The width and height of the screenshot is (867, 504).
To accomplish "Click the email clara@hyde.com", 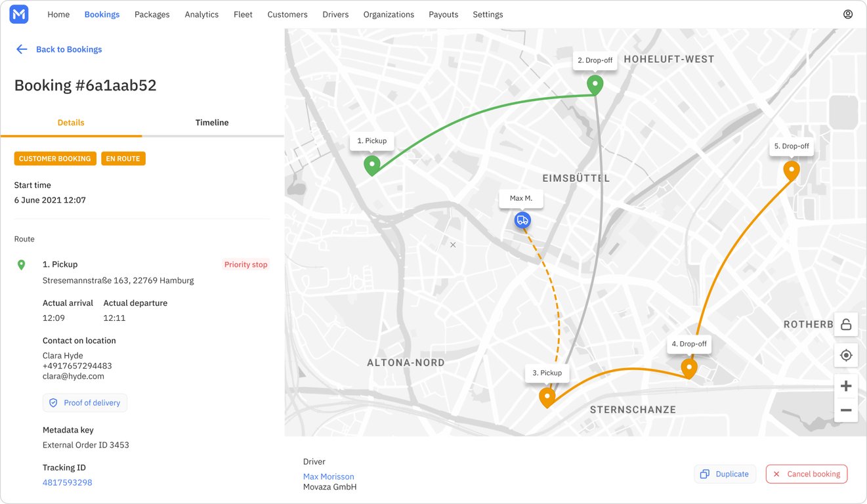I will pyautogui.click(x=74, y=376).
